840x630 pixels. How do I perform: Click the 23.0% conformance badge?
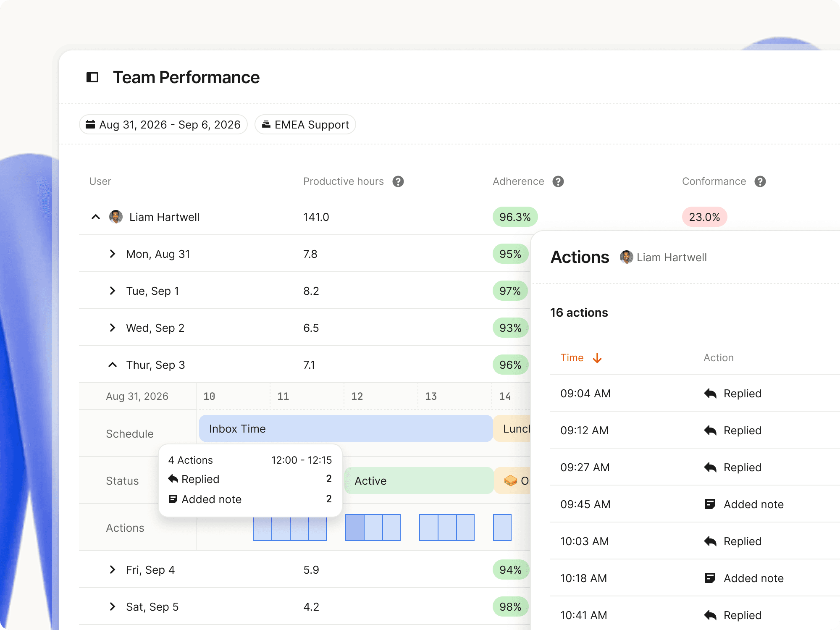pyautogui.click(x=704, y=217)
